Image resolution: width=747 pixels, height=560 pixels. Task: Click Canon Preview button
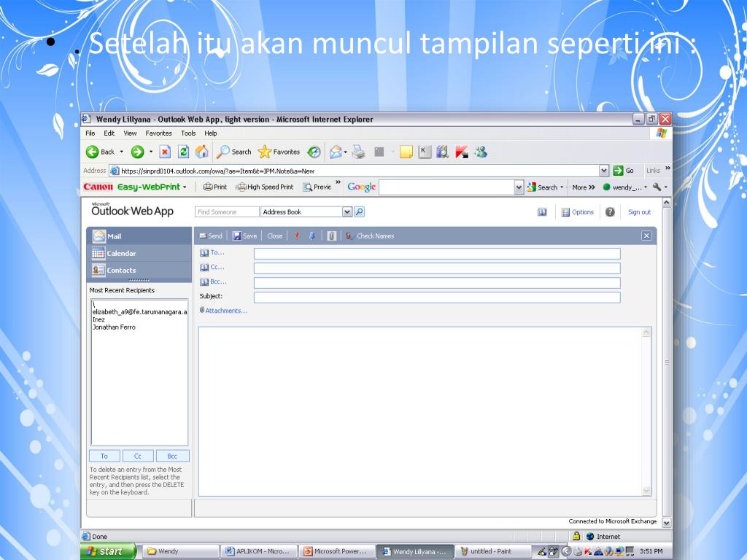point(317,187)
